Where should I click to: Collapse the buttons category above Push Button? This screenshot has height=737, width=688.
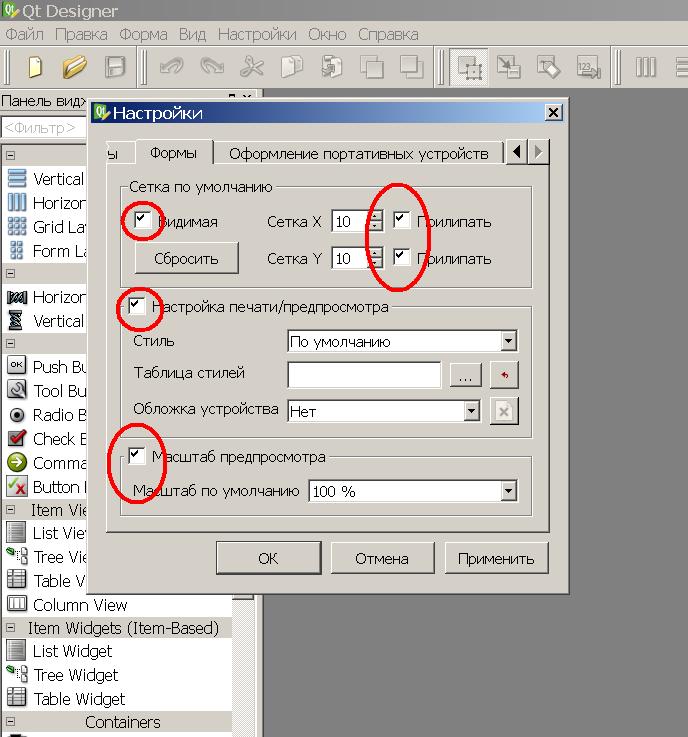pyautogui.click(x=10, y=344)
